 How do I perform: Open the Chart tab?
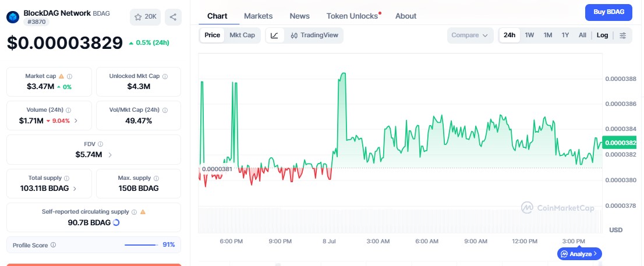(217, 16)
